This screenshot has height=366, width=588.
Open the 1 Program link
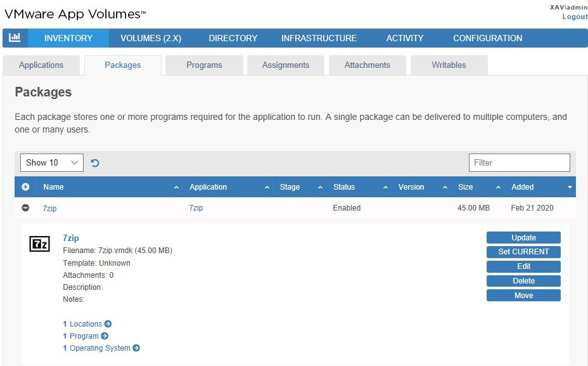[x=80, y=336]
